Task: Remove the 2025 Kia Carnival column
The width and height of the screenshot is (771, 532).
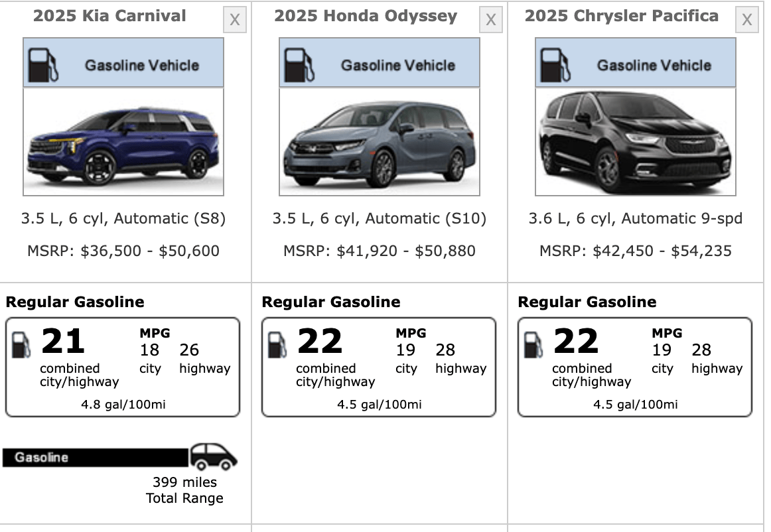Action: tap(234, 21)
